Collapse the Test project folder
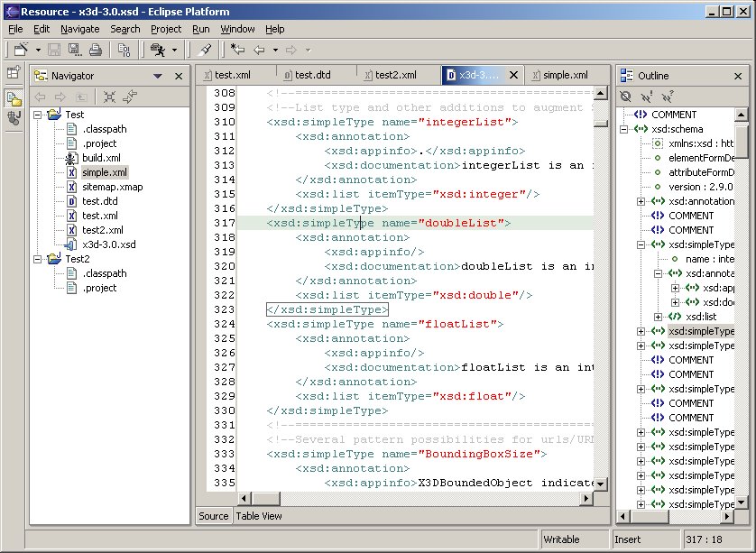 (x=37, y=115)
